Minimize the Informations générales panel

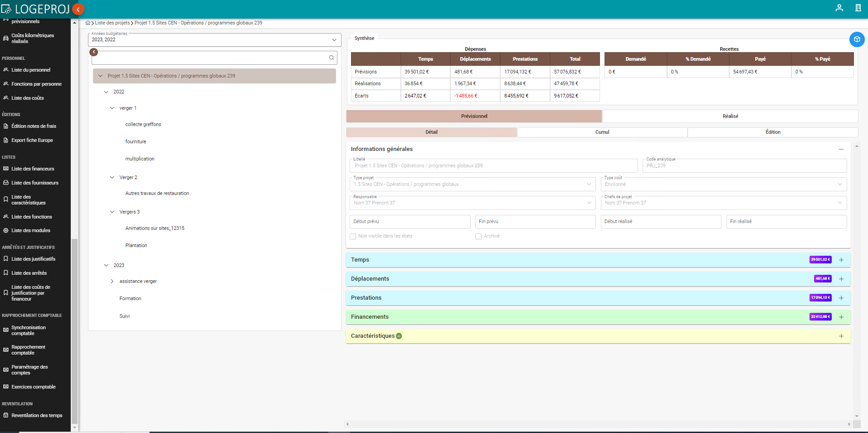coord(841,149)
